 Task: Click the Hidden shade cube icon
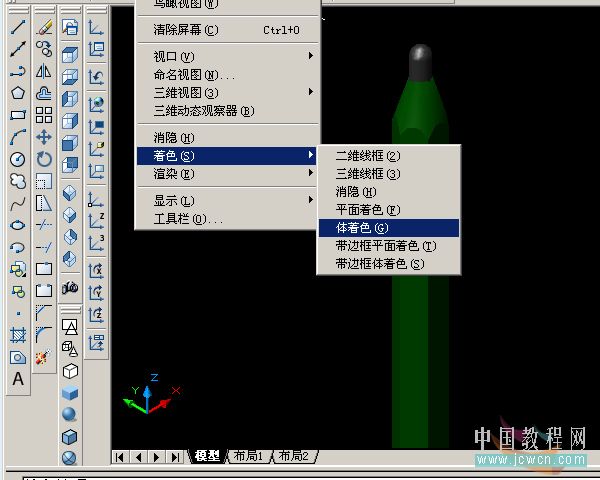pyautogui.click(x=70, y=371)
